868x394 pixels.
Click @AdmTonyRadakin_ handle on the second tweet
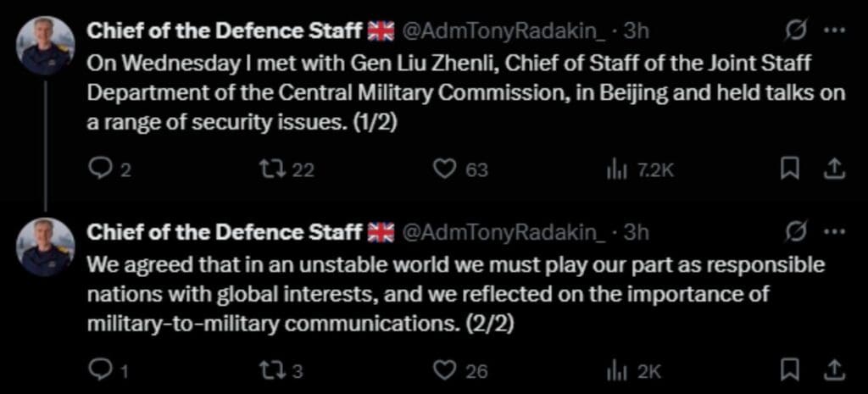pos(504,231)
